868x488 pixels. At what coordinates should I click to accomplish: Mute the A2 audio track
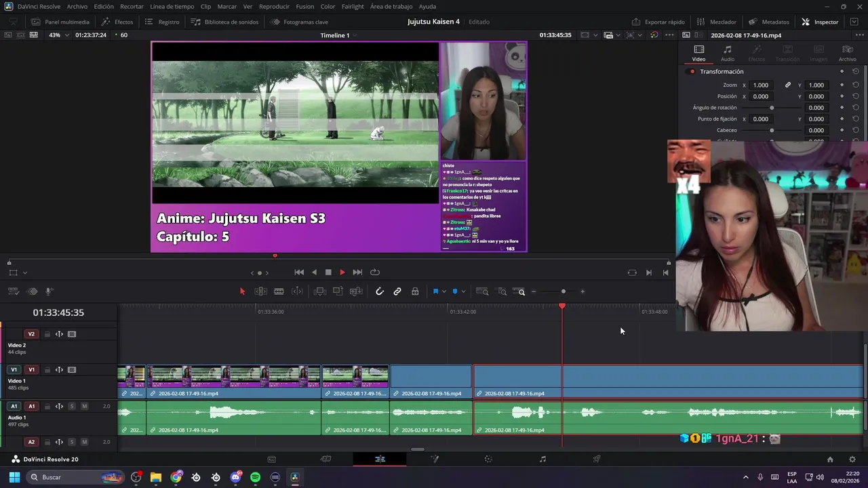tap(84, 442)
